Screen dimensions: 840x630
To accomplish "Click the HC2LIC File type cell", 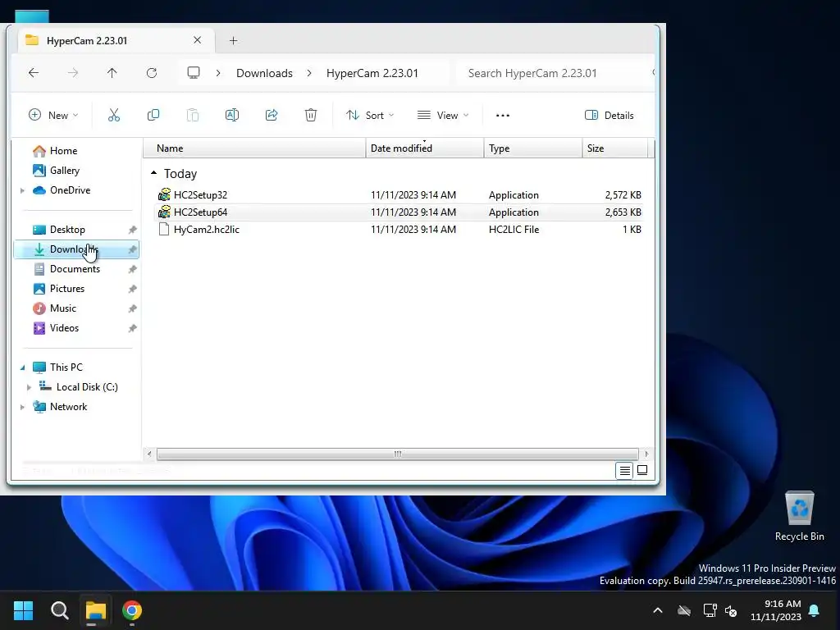I will (x=514, y=230).
